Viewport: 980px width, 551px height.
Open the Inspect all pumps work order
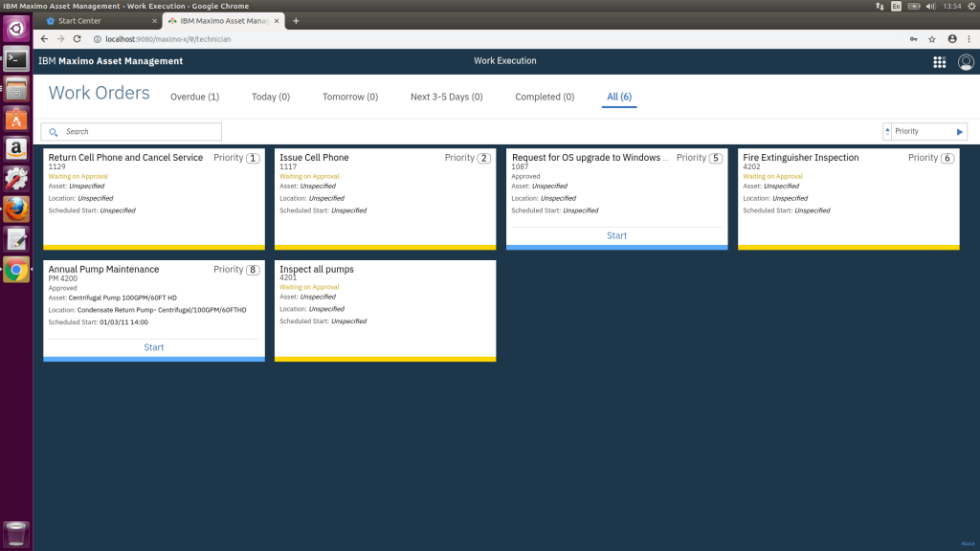(385, 311)
